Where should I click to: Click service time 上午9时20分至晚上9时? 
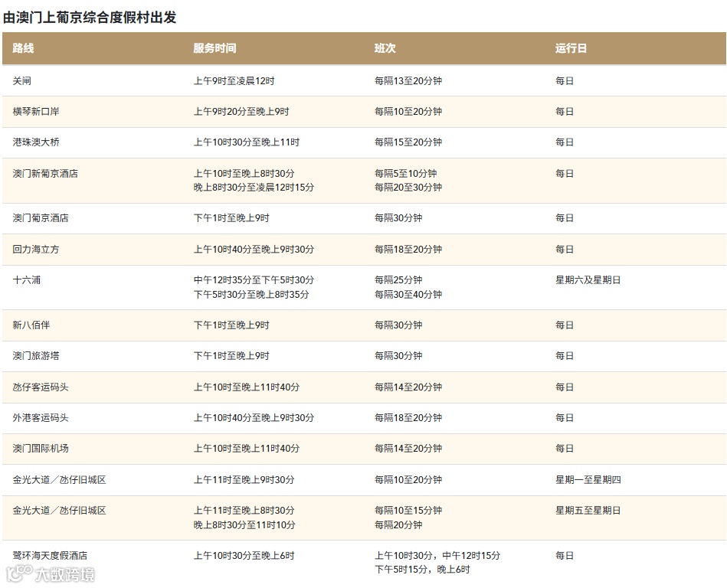pos(241,112)
